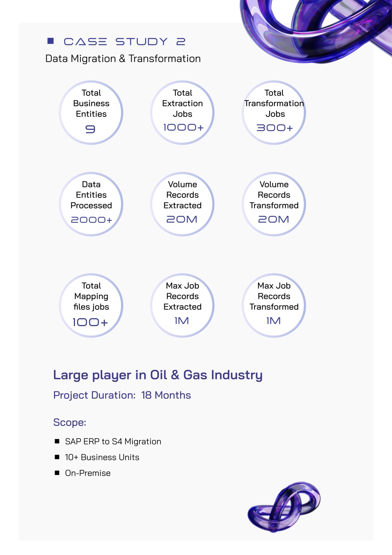This screenshot has height=555, width=392.
Task: Click the Total Transformation Jobs 300+ circle
Action: click(x=274, y=113)
